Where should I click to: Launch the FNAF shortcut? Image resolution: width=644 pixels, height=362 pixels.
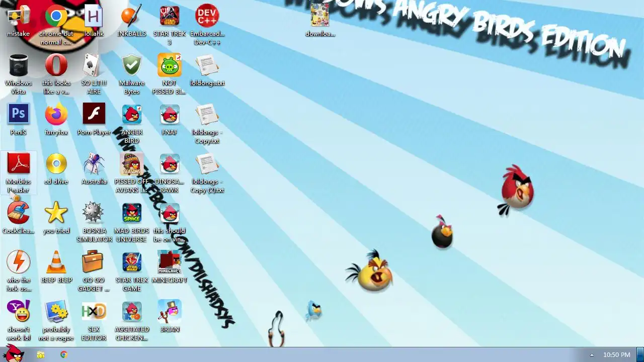(x=170, y=120)
